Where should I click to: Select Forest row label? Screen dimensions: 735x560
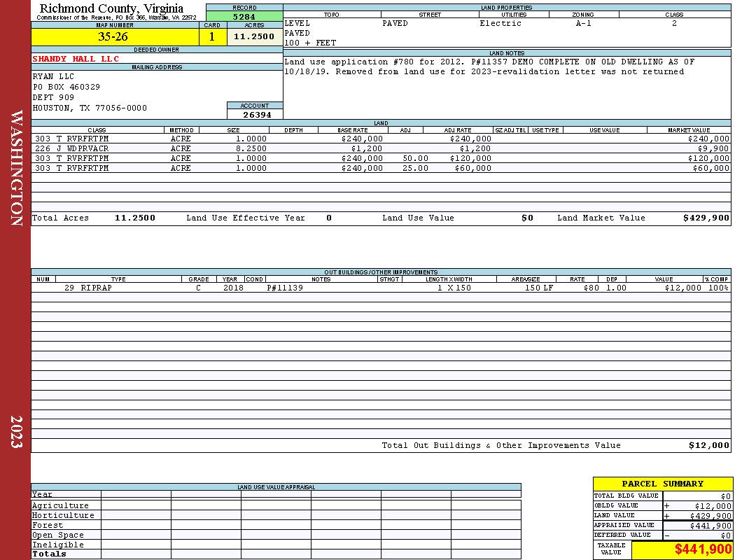pos(48,525)
